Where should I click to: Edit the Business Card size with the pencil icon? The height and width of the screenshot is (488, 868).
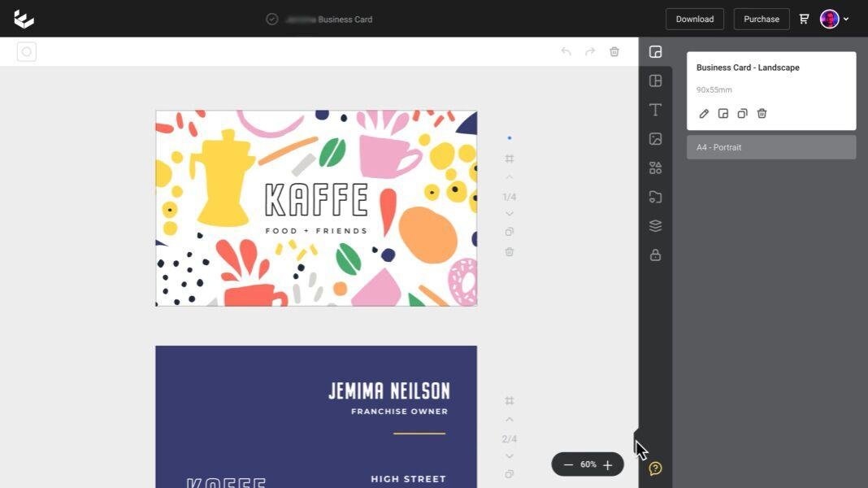(704, 114)
